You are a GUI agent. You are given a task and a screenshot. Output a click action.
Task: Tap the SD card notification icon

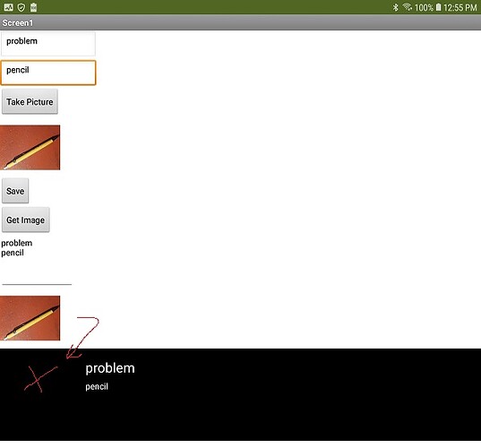point(34,7)
